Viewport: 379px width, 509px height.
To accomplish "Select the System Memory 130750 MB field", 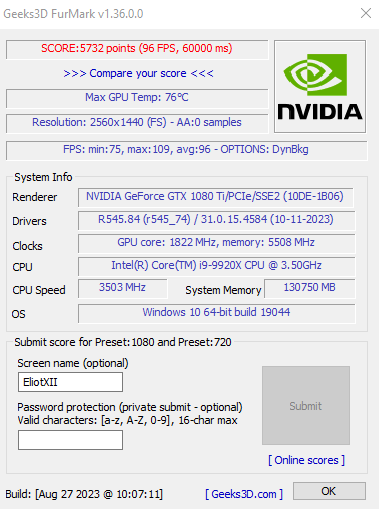I will pos(310,289).
